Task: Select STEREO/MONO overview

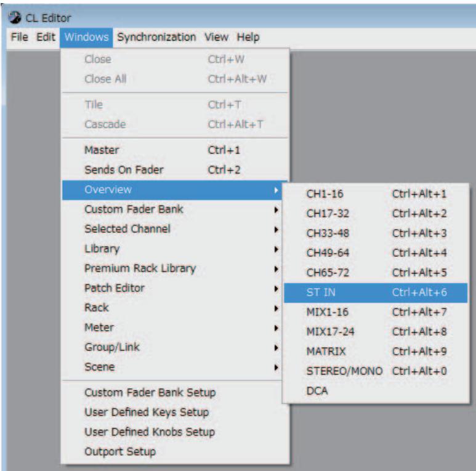Action: (x=376, y=371)
